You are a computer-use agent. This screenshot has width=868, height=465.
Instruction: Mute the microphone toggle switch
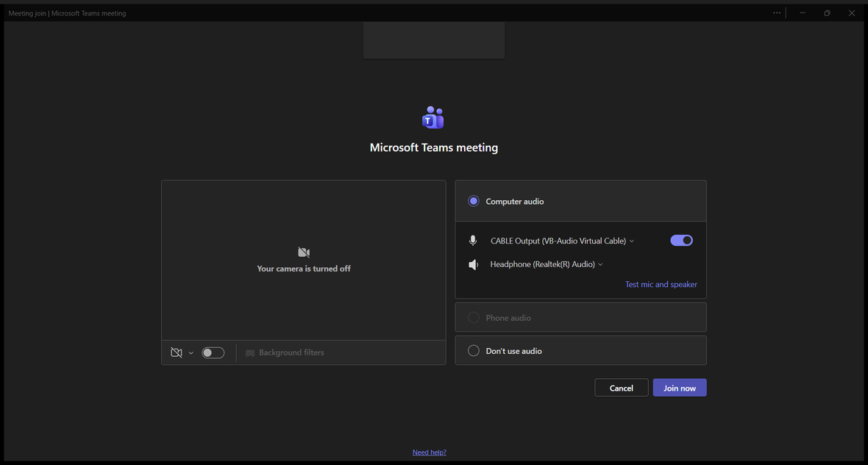(681, 241)
